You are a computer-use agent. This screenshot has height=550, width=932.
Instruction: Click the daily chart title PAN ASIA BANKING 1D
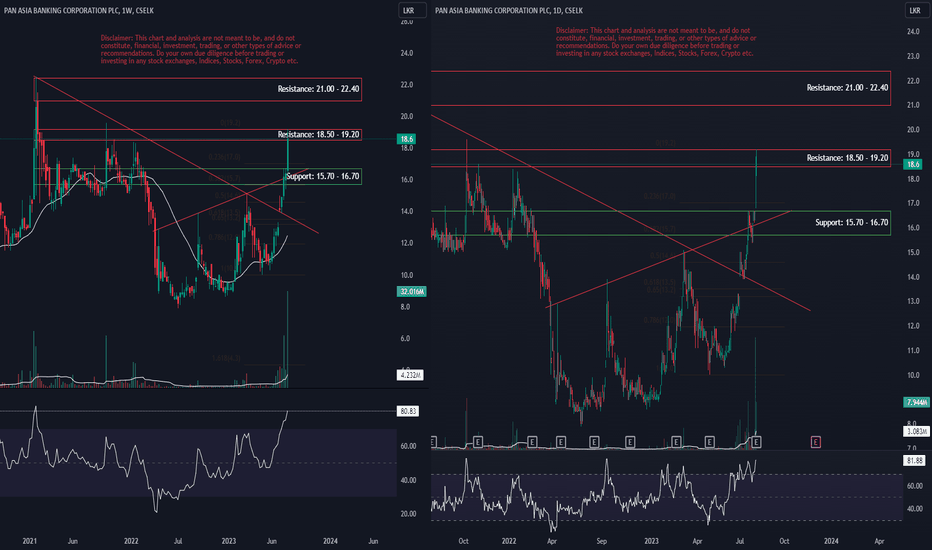click(x=509, y=10)
